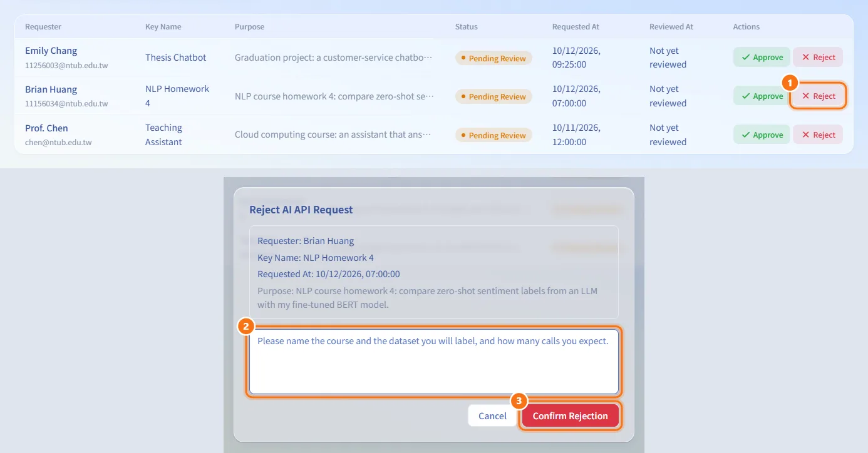
Task: Approve Emily Chang's Thesis Chatbot request
Action: 762,58
